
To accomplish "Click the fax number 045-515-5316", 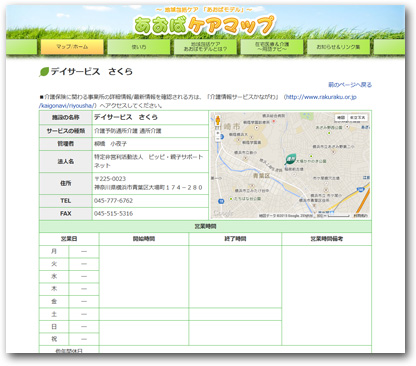I will [x=113, y=213].
